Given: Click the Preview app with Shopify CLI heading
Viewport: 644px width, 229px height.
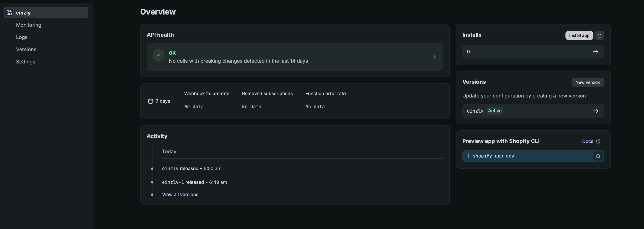Looking at the screenshot, I should tap(501, 141).
